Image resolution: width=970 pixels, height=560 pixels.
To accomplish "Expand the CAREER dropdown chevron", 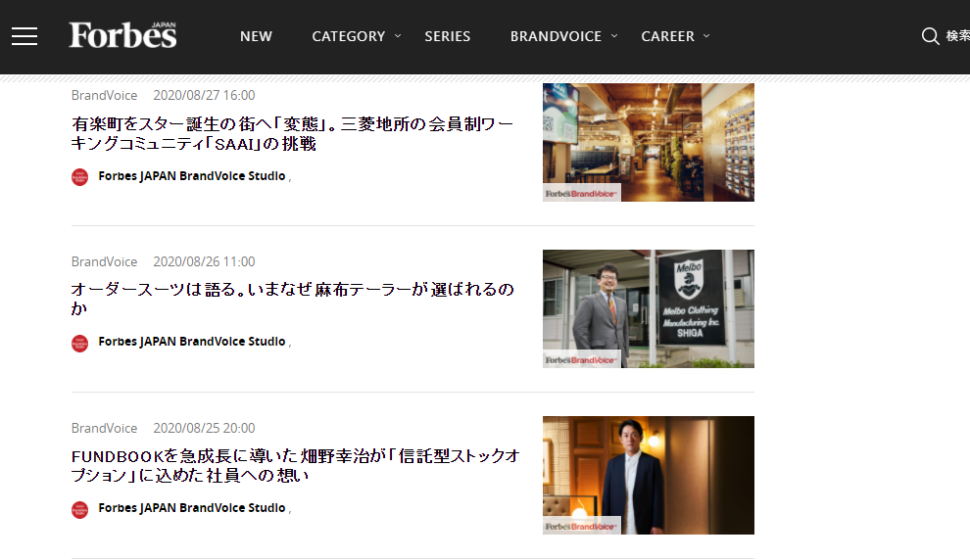I will click(706, 36).
